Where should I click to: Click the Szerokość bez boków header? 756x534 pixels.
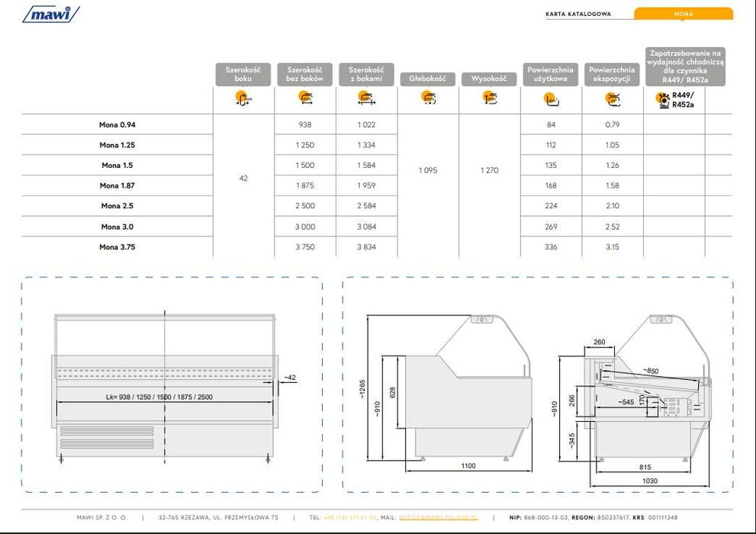point(304,74)
